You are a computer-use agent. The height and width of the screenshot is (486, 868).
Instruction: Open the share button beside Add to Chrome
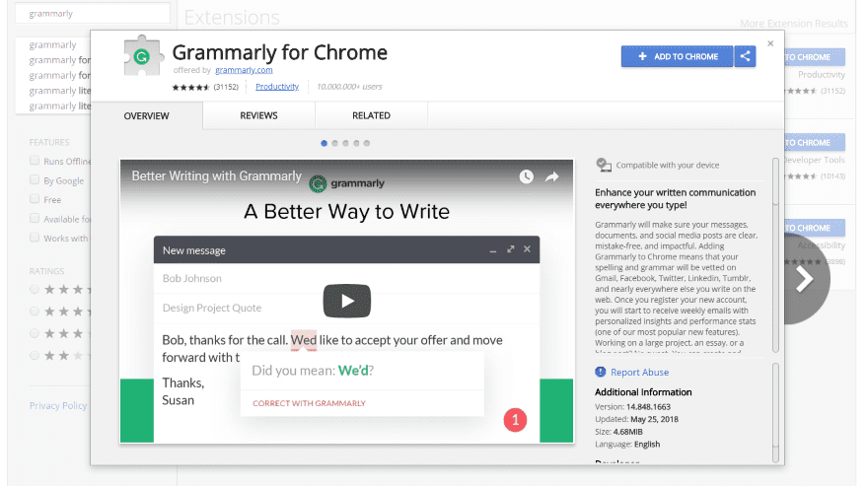click(x=745, y=56)
